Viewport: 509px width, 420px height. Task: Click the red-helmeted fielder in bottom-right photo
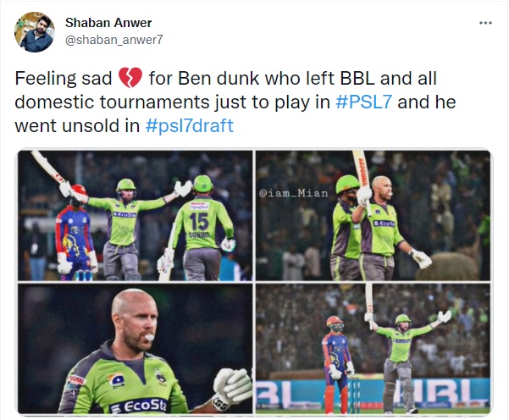pos(338,363)
